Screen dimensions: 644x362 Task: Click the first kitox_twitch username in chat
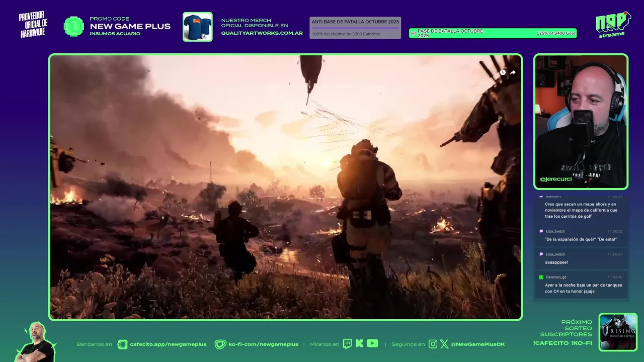click(x=555, y=232)
